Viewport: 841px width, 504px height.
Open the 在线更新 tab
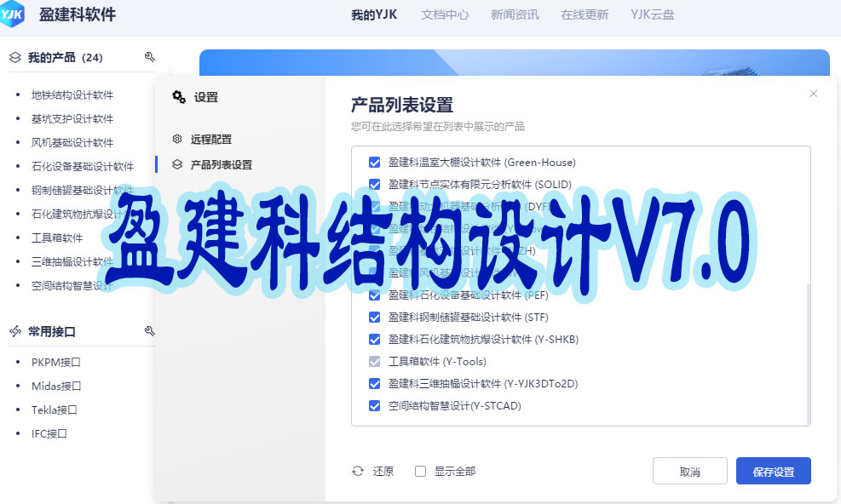point(585,15)
